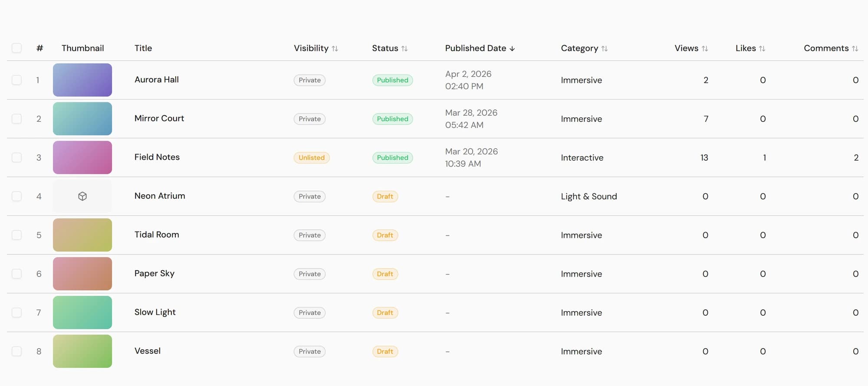
Task: Select the Field Notes row checkbox
Action: tap(16, 157)
